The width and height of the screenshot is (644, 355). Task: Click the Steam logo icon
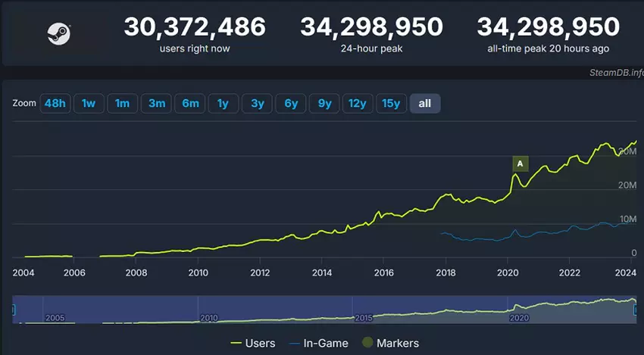click(x=58, y=34)
